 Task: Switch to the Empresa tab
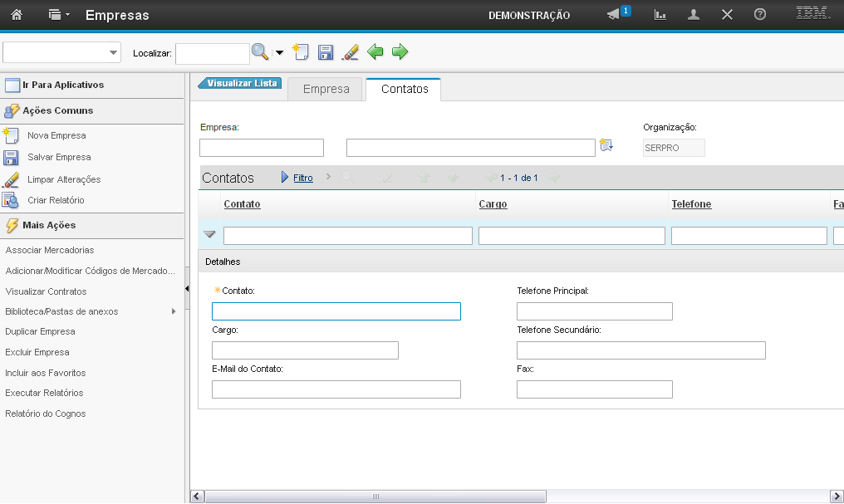(326, 89)
